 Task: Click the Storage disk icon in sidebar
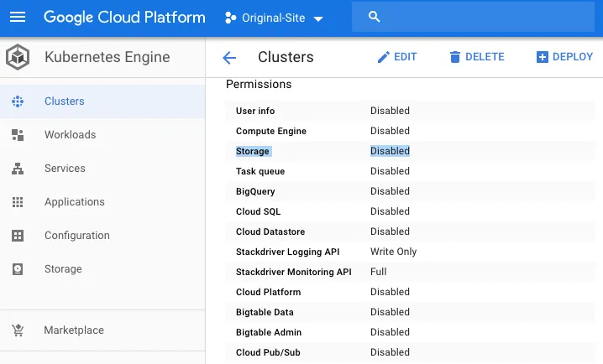point(18,269)
